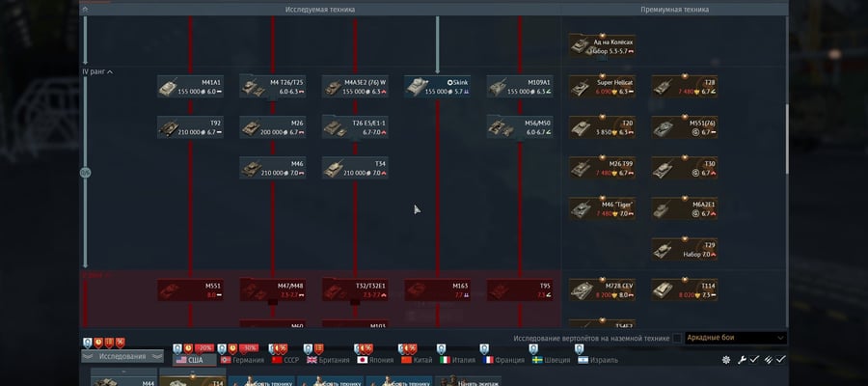Screen dimensions: 868x386
Task: Click the small collapse icon in header corner
Action: coord(85,10)
